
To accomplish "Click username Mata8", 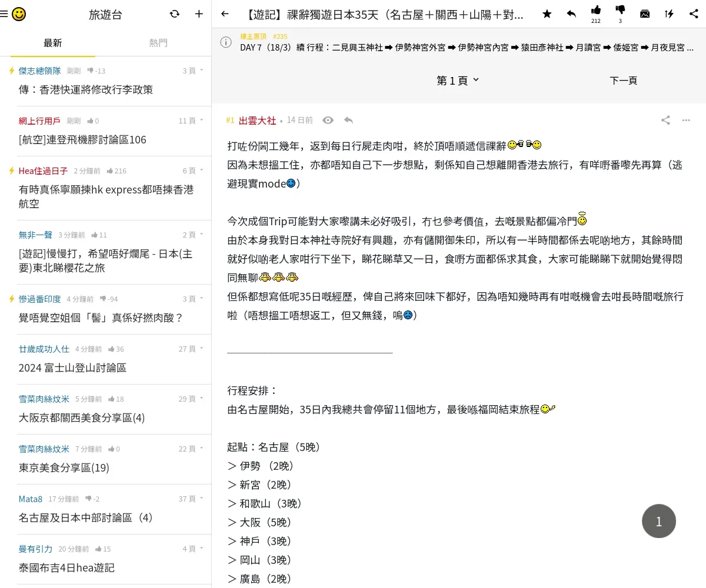I will coord(31,499).
